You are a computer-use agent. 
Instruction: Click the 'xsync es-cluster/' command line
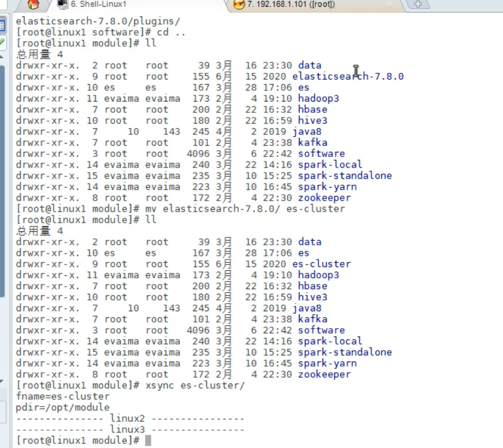130,385
